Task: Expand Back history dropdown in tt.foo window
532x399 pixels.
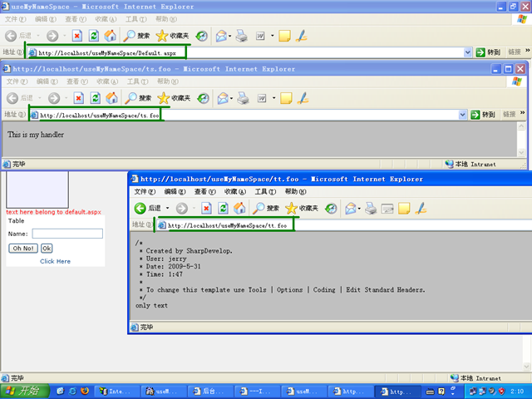Action: 167,208
